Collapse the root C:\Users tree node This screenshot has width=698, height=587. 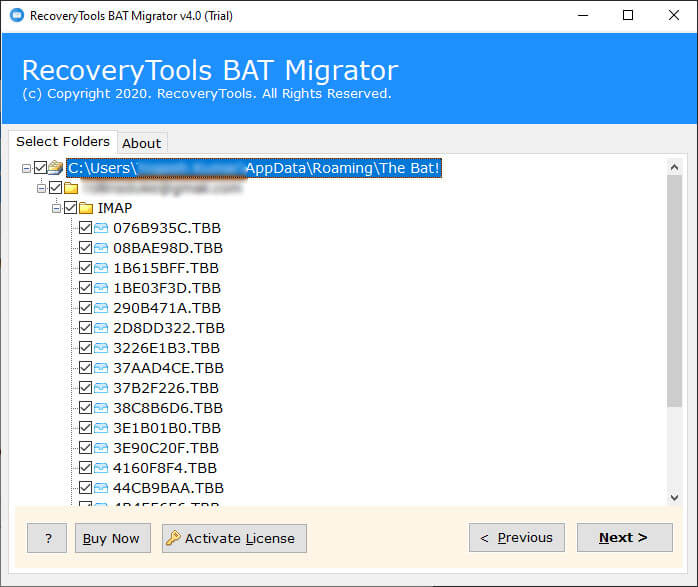(26, 168)
